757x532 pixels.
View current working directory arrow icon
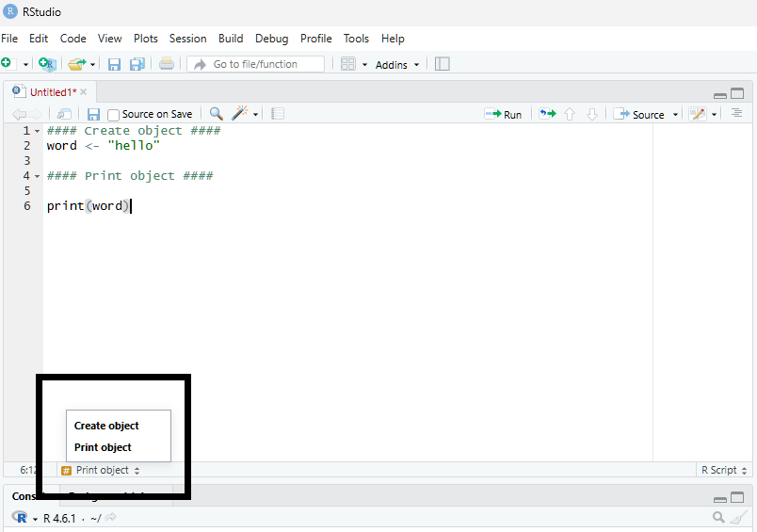[110, 518]
